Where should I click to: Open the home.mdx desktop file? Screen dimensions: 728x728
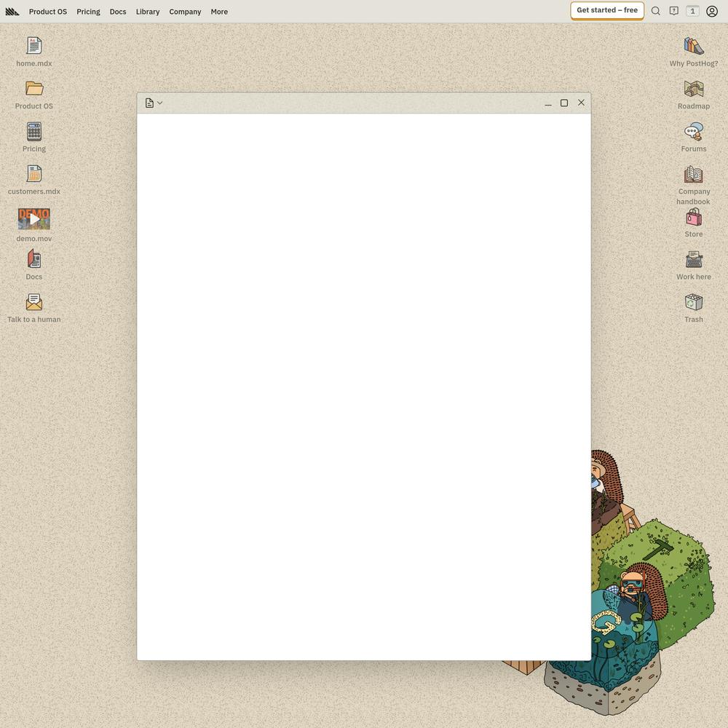click(x=34, y=46)
